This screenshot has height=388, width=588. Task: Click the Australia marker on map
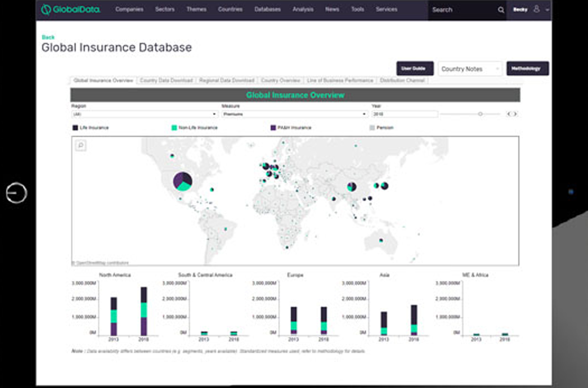pos(381,241)
